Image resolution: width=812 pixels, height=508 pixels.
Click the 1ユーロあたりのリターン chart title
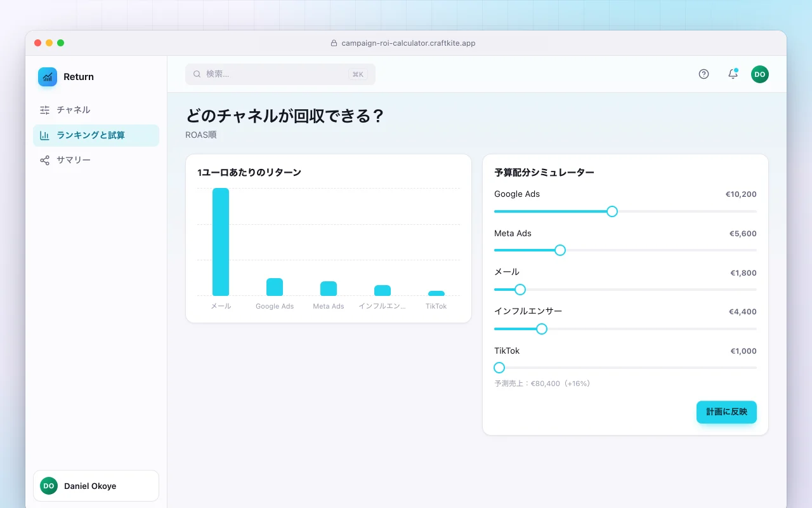coord(249,172)
